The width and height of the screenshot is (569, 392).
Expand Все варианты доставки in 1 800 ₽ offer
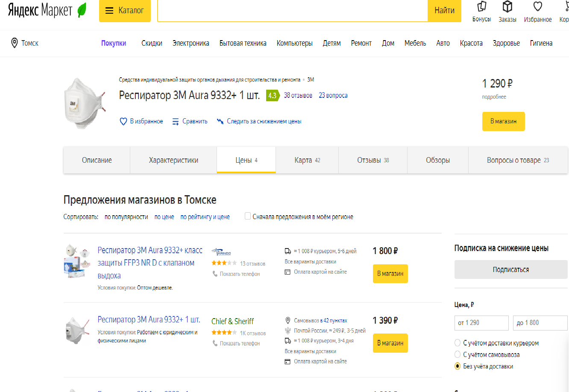311,262
